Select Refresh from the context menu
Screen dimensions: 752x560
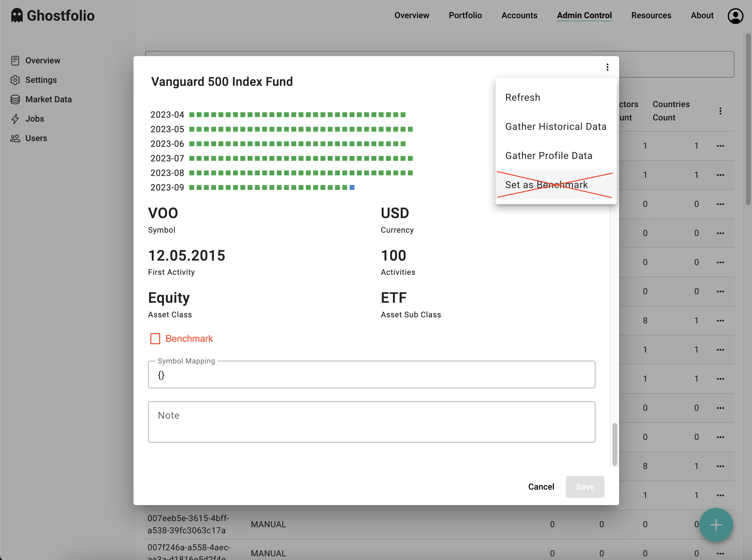click(x=523, y=97)
